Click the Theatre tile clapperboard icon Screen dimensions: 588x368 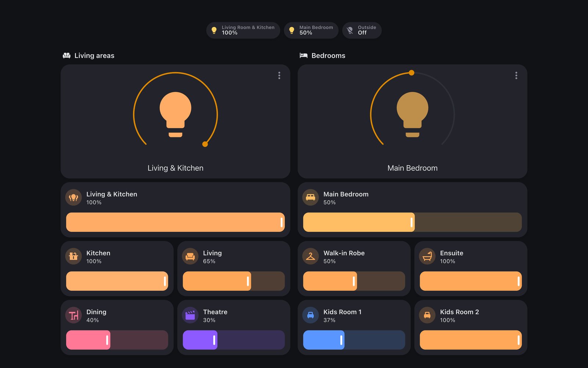190,315
